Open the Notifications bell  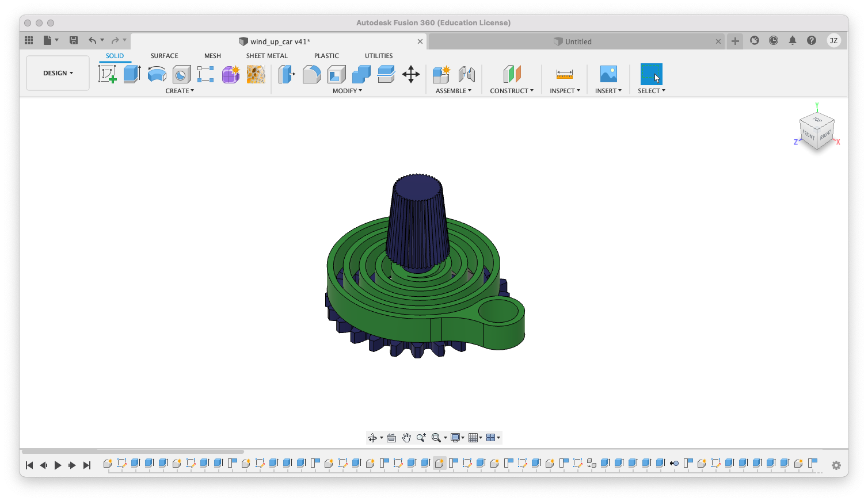tap(793, 40)
